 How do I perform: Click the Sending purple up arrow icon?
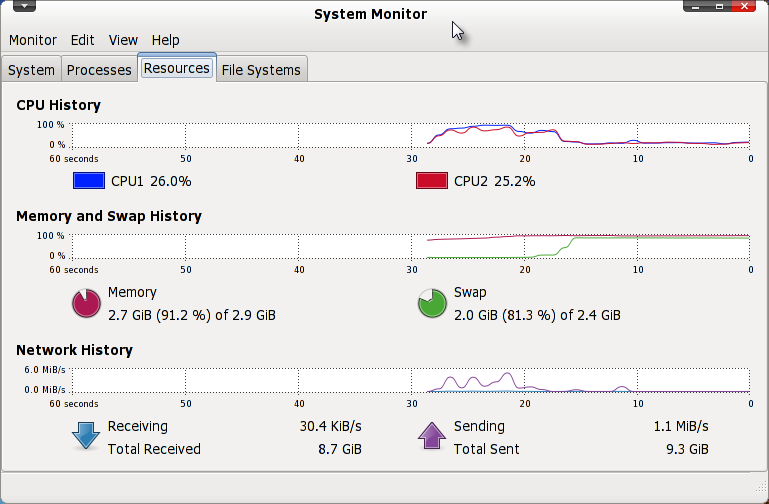432,435
